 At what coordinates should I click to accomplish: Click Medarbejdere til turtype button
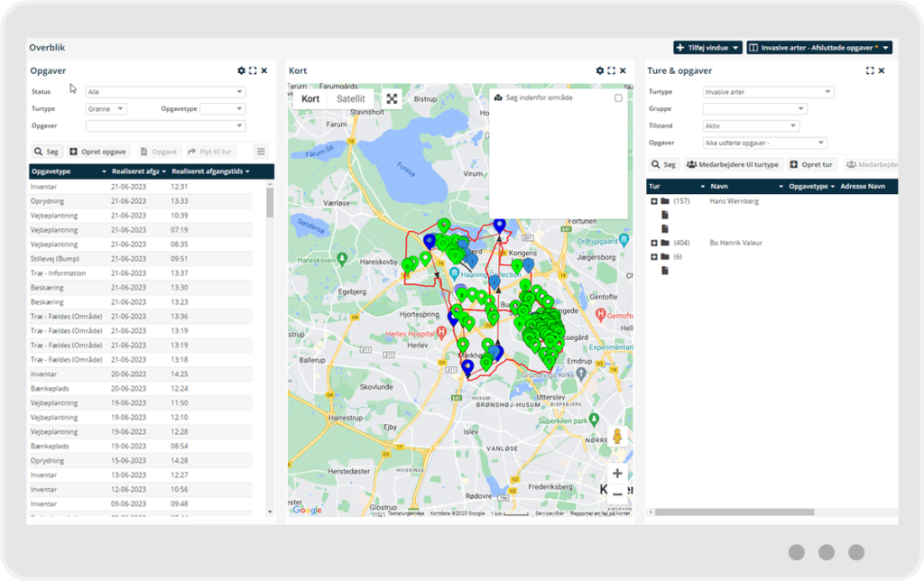[733, 164]
